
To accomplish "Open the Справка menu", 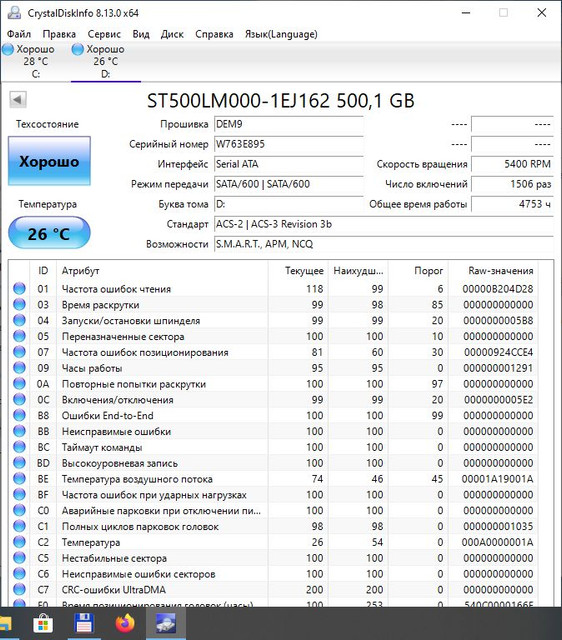I will [214, 34].
